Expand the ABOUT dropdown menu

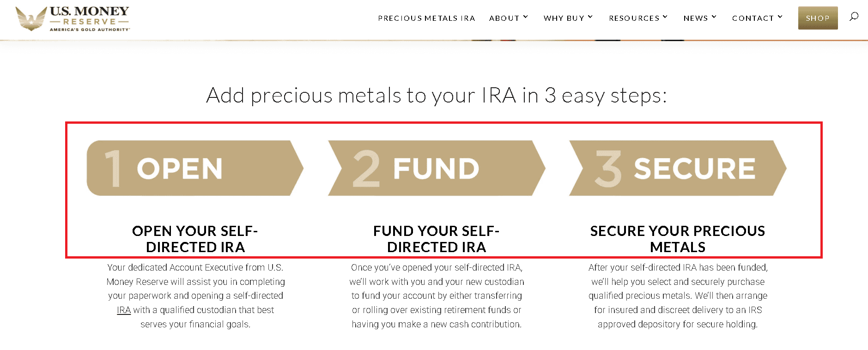coord(508,18)
